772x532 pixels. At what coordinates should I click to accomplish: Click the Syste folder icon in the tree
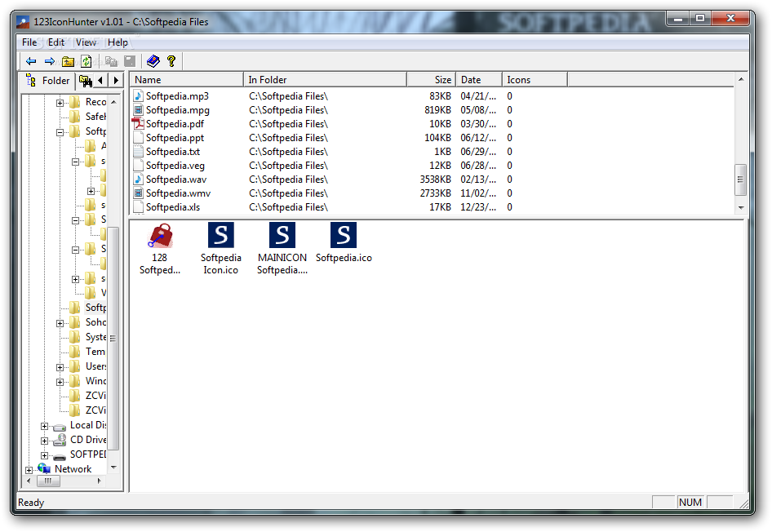coord(75,337)
